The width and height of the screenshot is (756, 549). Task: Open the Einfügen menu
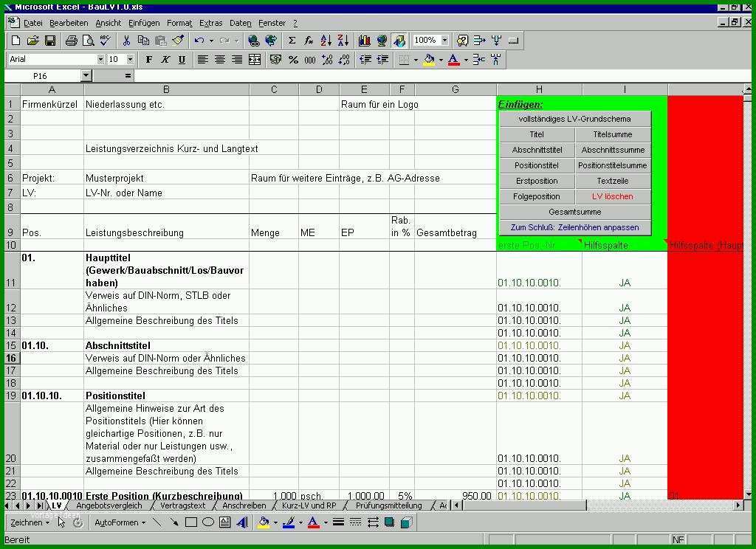click(144, 23)
